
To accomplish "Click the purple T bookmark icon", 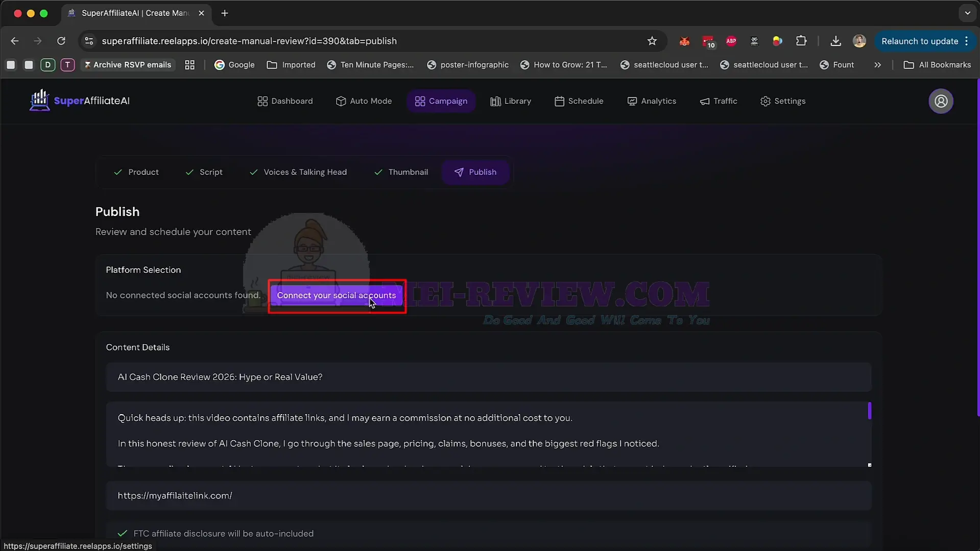I will click(67, 65).
